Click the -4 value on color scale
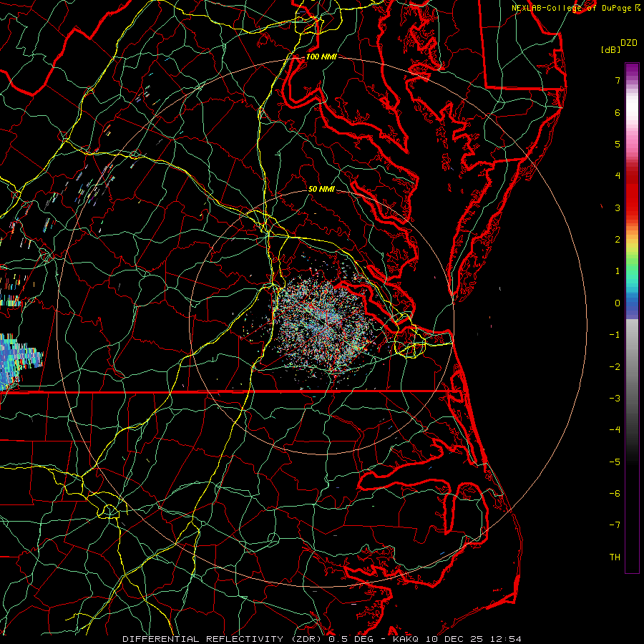This screenshot has height=644, width=644. point(615,430)
